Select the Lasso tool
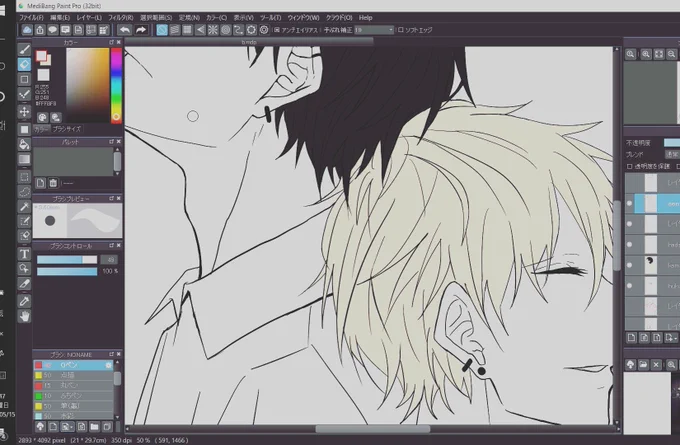Image resolution: width=680 pixels, height=445 pixels. tap(24, 192)
